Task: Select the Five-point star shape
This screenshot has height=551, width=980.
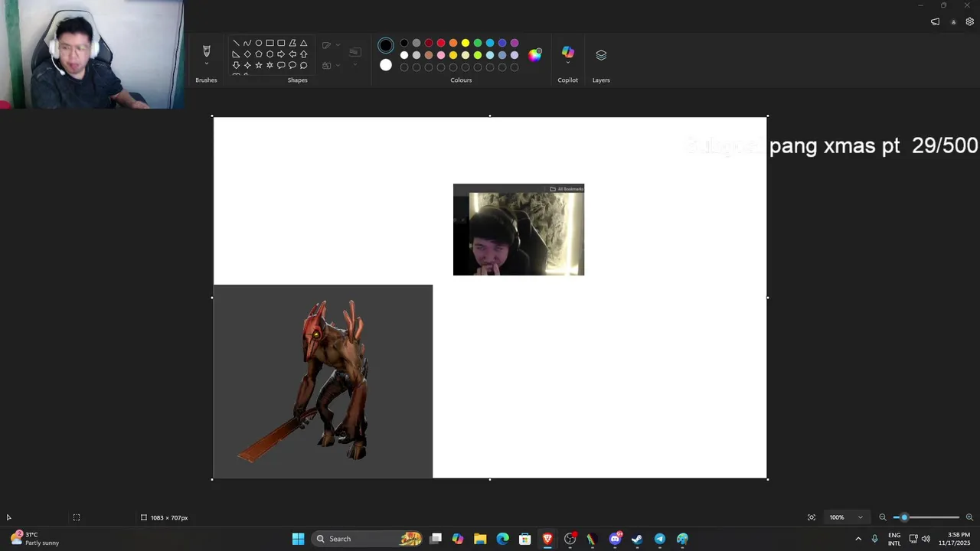Action: 259,65
